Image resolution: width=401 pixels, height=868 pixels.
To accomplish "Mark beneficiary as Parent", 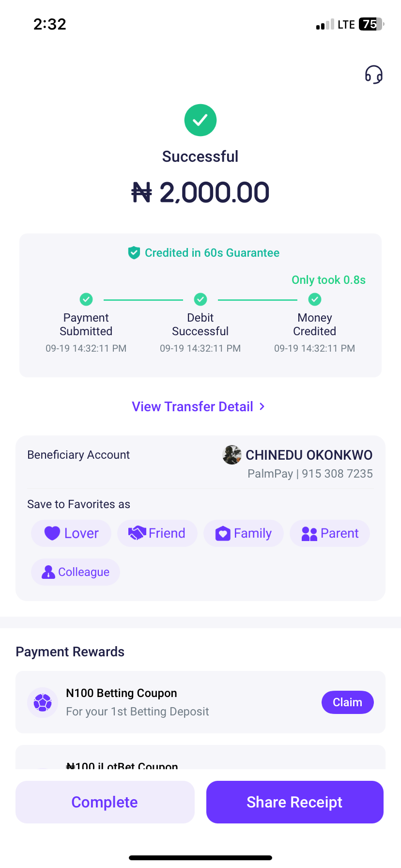I will pos(329,533).
